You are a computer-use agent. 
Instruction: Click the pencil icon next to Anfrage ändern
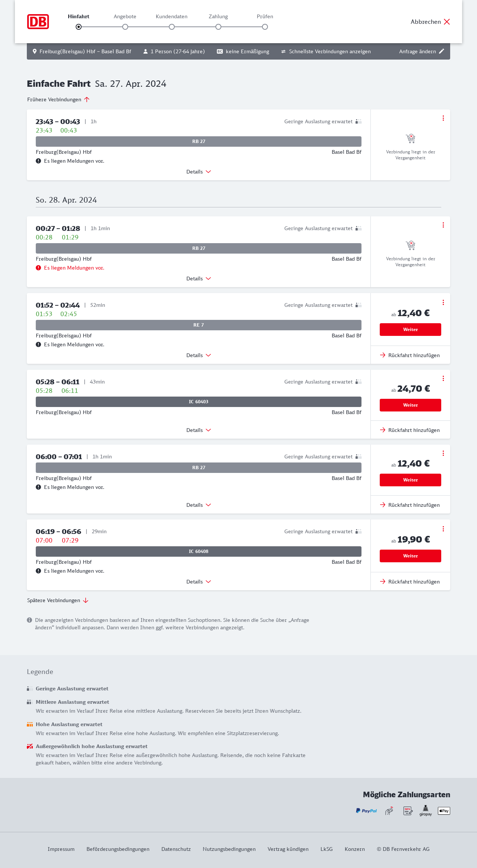(x=442, y=51)
